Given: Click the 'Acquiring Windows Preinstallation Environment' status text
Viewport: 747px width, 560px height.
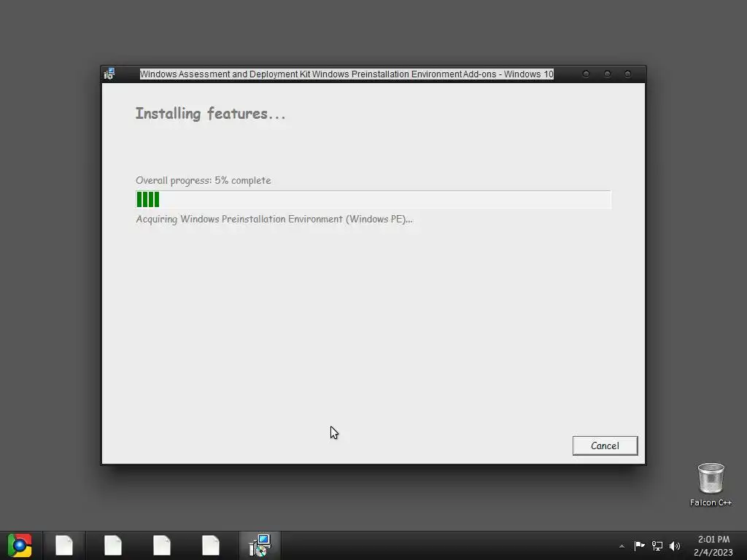Looking at the screenshot, I should (274, 219).
